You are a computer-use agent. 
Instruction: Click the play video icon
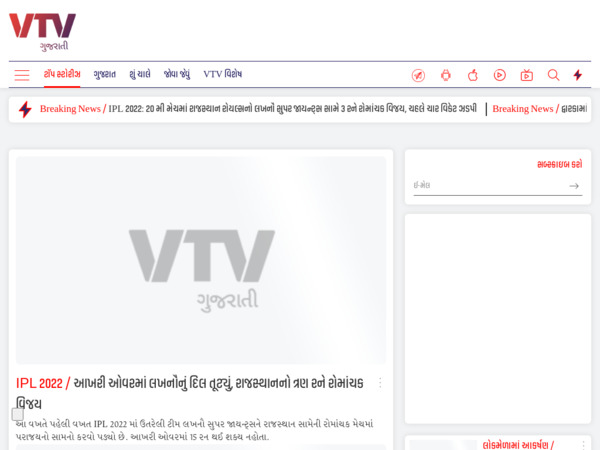499,75
